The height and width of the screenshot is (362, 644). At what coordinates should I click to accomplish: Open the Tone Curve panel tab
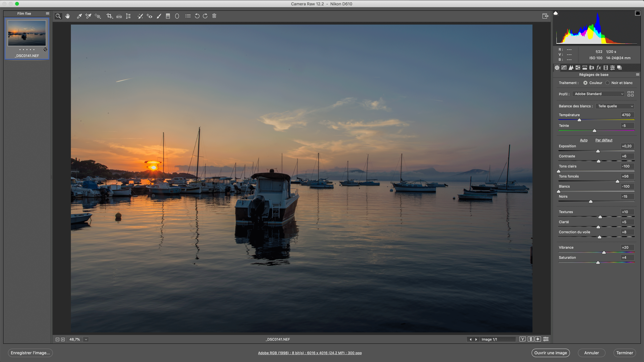coord(564,68)
